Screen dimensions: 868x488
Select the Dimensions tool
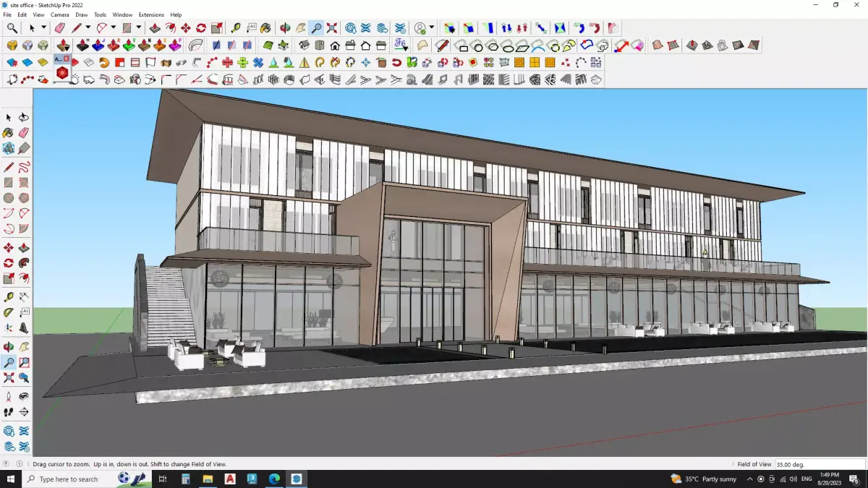[24, 296]
